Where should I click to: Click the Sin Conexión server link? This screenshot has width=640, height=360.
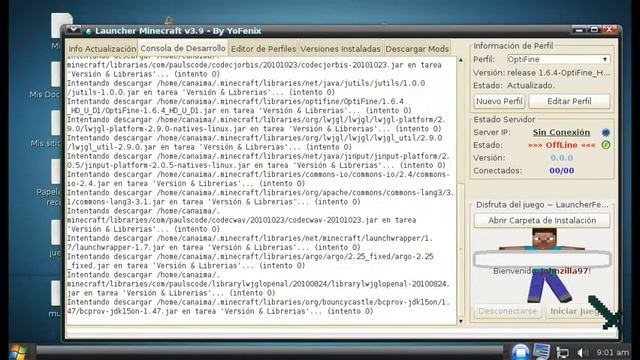tap(561, 132)
